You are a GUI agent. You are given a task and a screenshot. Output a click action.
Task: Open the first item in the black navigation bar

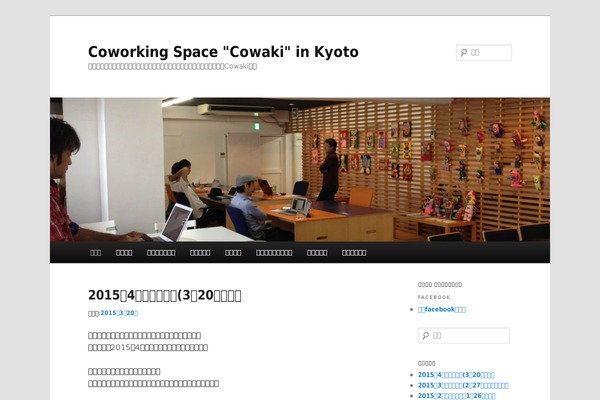click(96, 253)
